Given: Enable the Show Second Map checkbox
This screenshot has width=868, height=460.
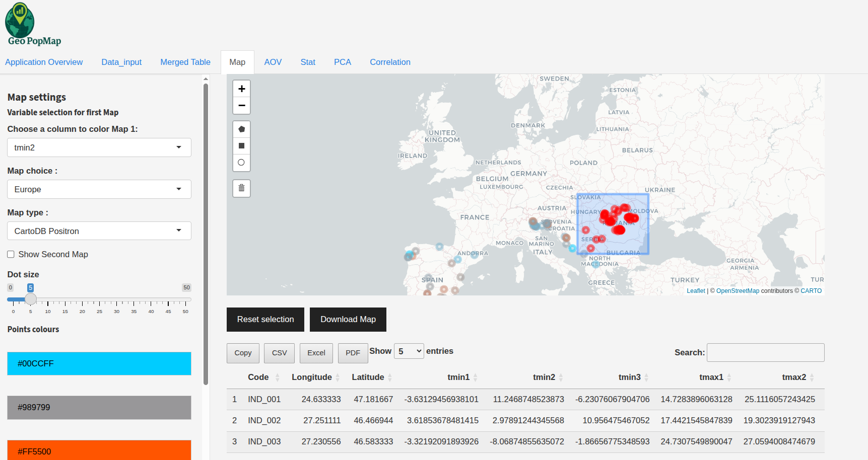Looking at the screenshot, I should coord(11,254).
